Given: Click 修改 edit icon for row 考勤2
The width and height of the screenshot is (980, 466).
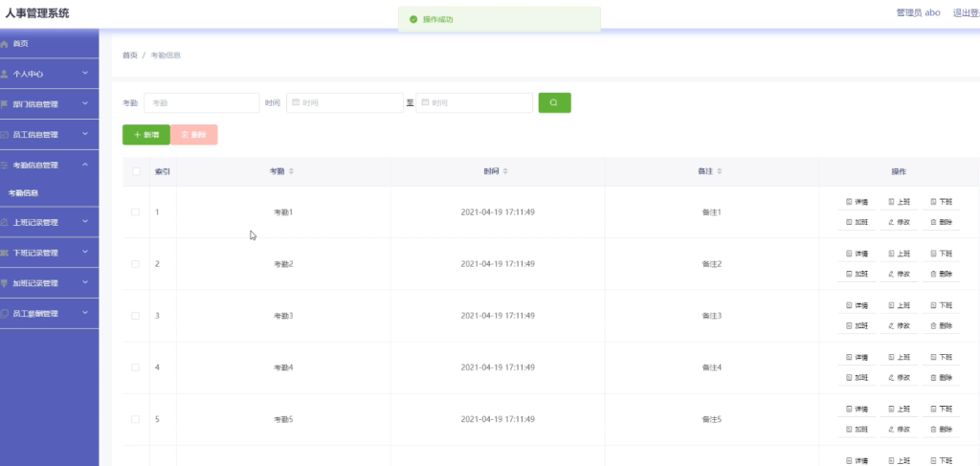Looking at the screenshot, I should tap(891, 274).
